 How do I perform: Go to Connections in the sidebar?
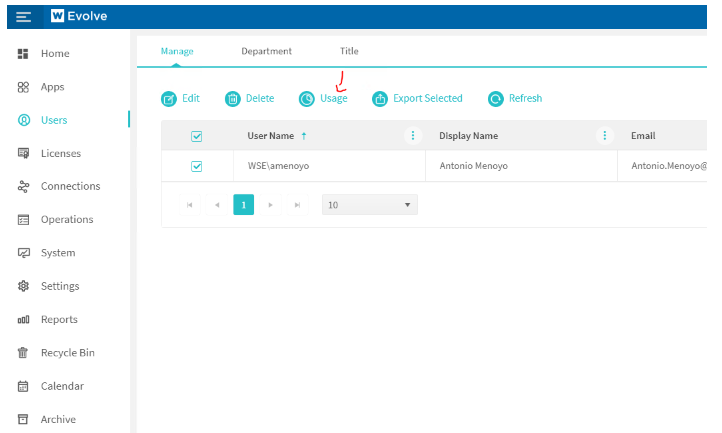pos(70,186)
